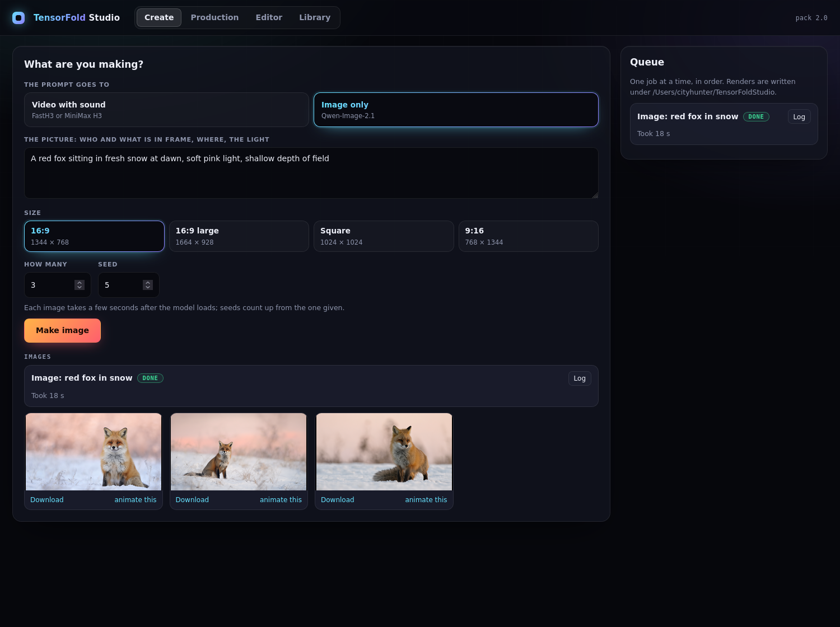Click into the picture prompt text area

[311, 173]
